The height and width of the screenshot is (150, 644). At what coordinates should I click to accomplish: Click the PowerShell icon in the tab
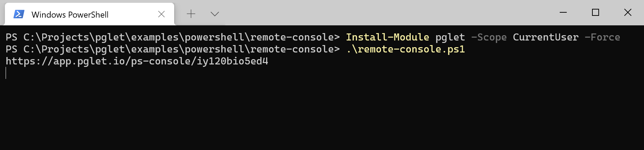click(19, 14)
